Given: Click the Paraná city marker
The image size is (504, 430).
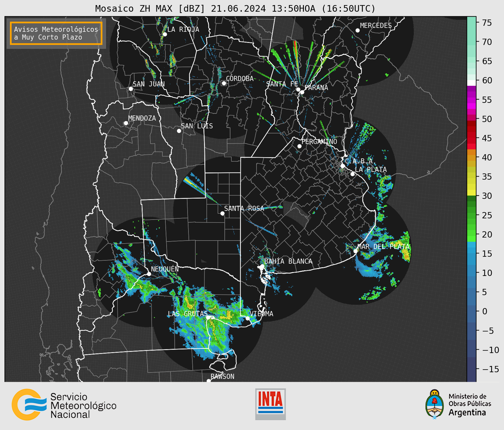Looking at the screenshot, I should 302,92.
